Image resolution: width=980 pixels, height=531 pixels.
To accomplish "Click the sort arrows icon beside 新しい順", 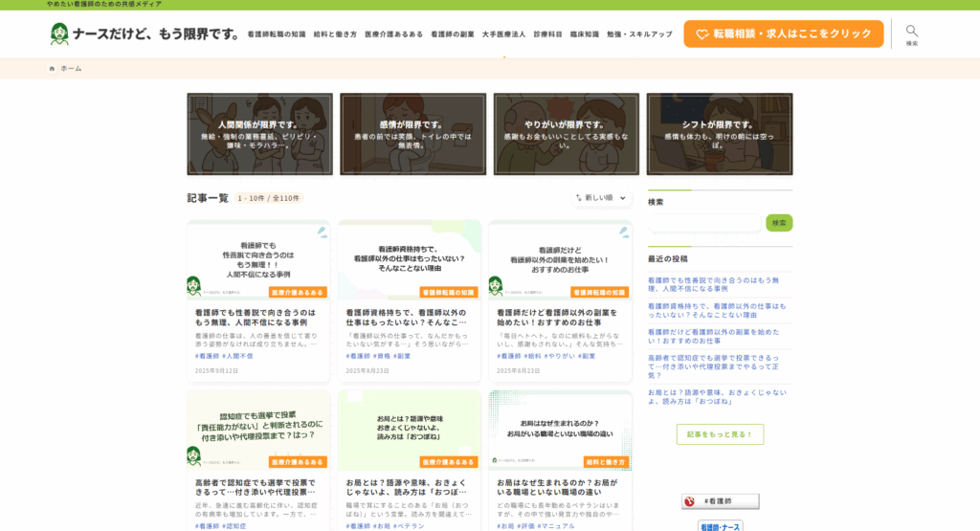I will point(578,198).
